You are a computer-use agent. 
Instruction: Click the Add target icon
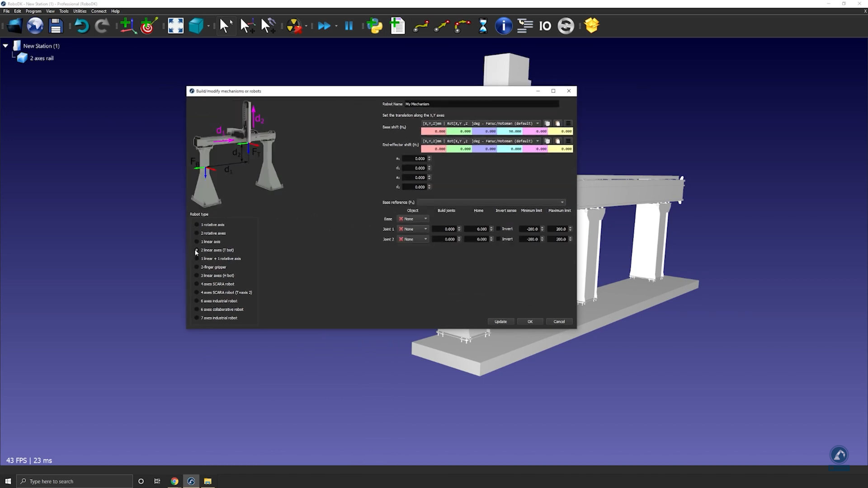tap(148, 26)
